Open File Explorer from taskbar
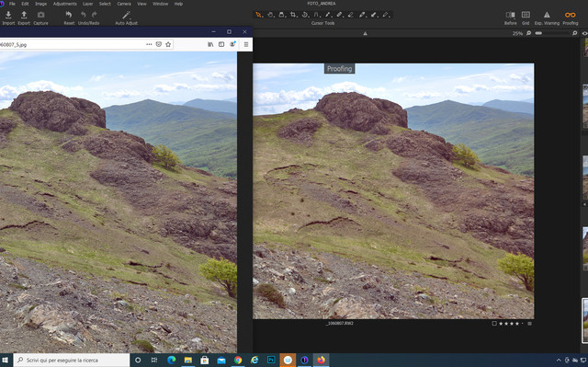 [x=187, y=361]
